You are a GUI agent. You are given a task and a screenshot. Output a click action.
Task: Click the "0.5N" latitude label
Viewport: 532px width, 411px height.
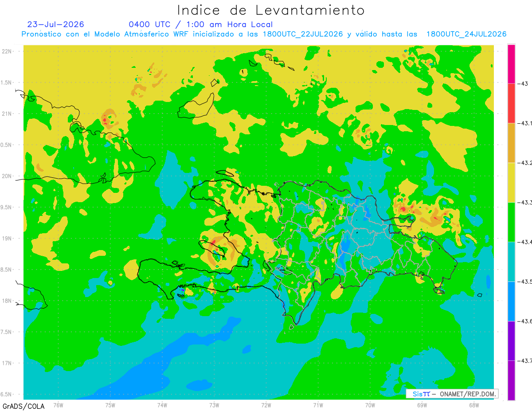click(7, 145)
